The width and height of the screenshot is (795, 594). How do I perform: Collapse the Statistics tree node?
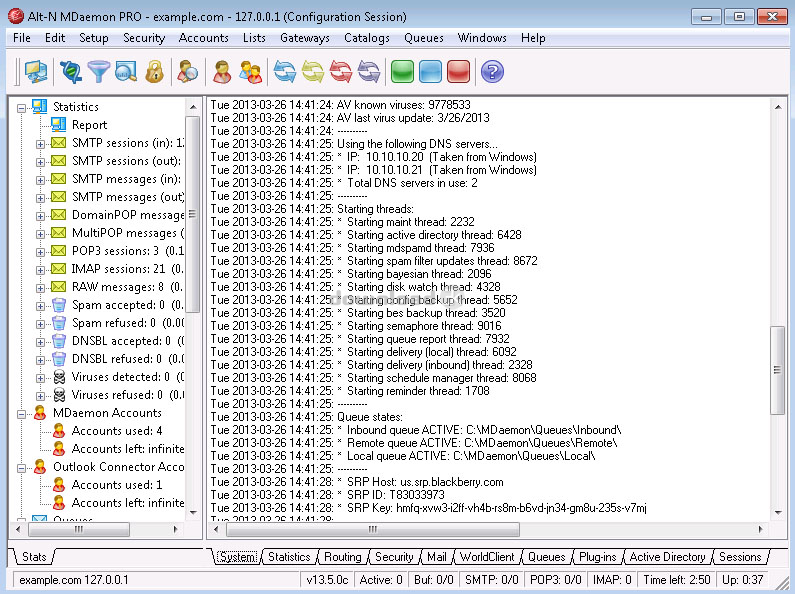point(21,108)
